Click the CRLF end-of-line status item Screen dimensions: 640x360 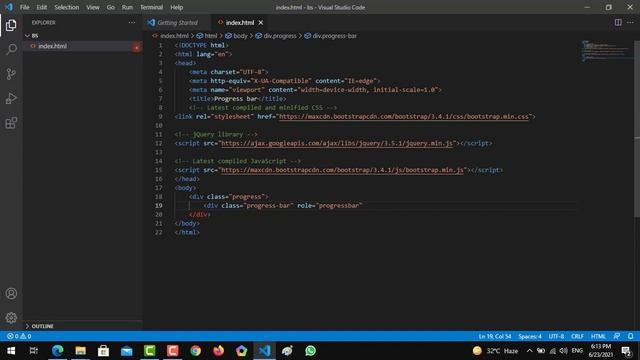577,336
